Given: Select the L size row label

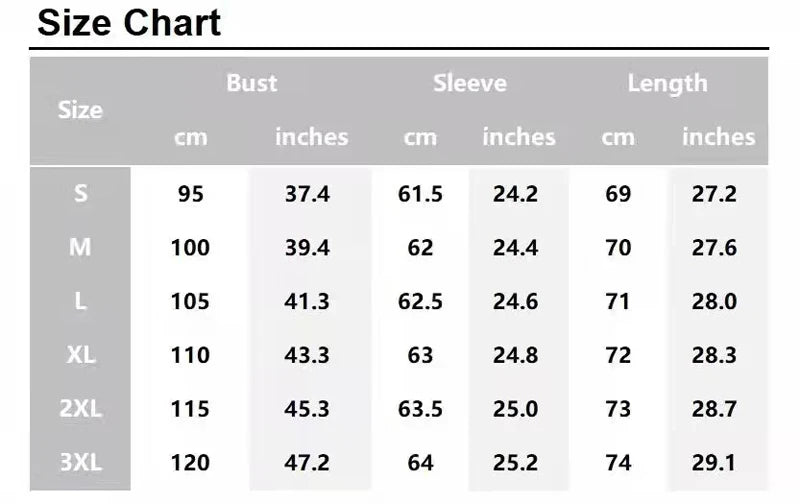Looking at the screenshot, I should tap(80, 301).
